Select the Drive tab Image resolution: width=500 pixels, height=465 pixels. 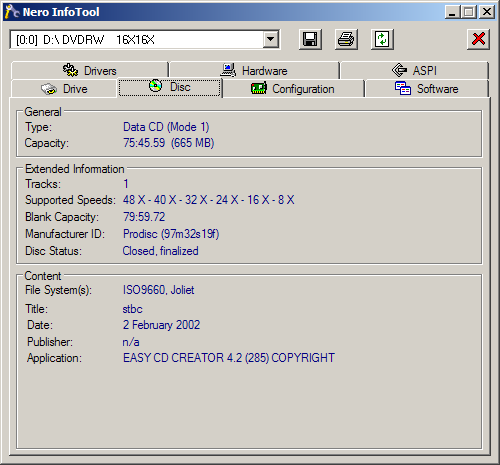64,89
